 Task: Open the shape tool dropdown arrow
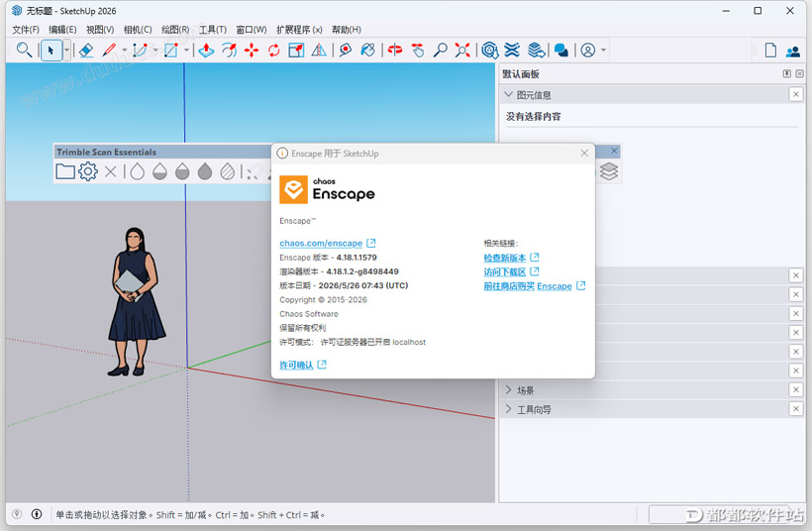click(x=186, y=51)
